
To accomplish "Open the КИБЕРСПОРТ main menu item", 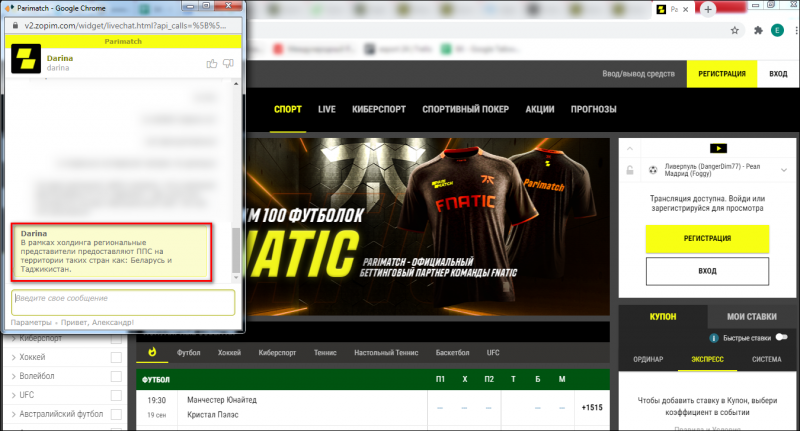I will click(x=379, y=109).
